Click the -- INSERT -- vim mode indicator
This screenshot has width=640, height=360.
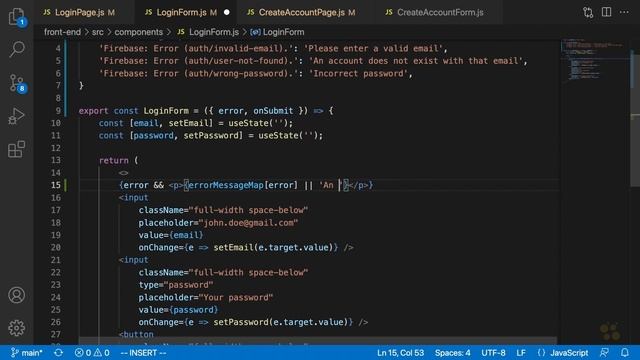[x=143, y=353]
